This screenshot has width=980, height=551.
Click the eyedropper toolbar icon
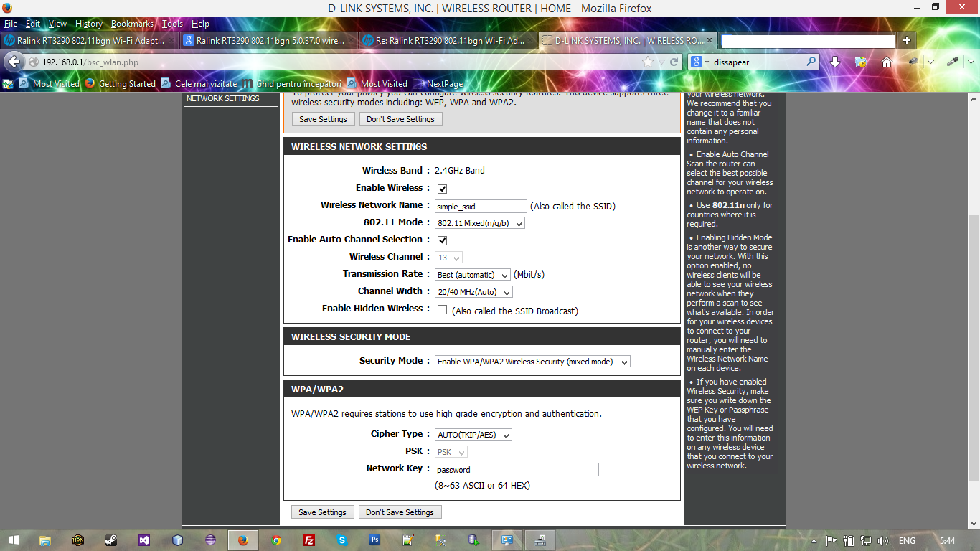pyautogui.click(x=953, y=62)
